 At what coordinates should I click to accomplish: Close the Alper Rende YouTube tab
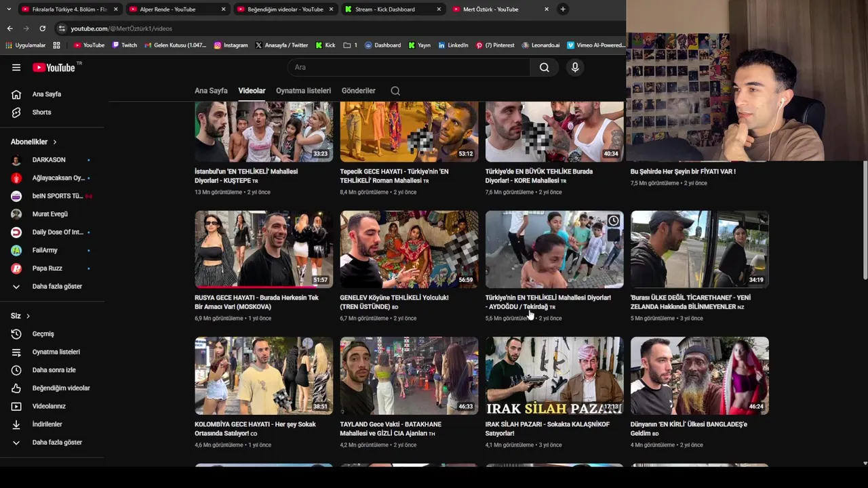click(x=223, y=9)
